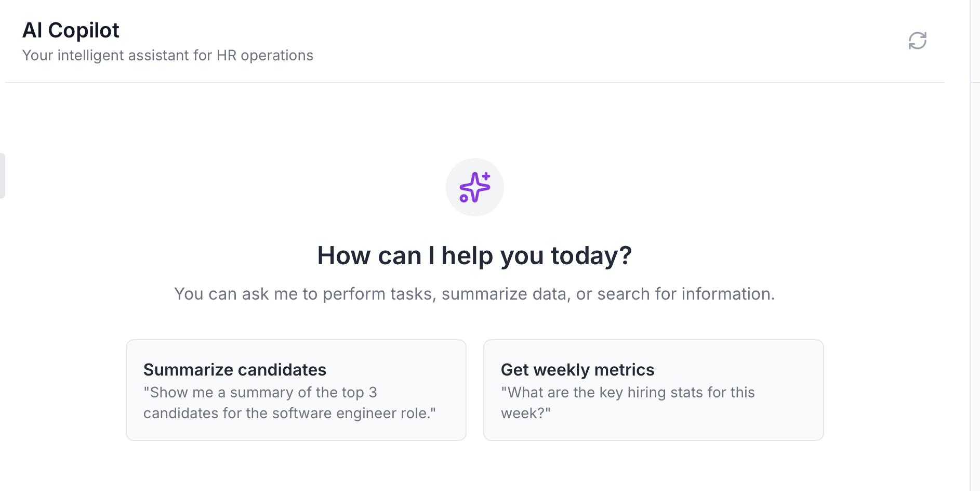Click the "Get weekly metrics" card title
This screenshot has width=980, height=491.
click(x=577, y=370)
